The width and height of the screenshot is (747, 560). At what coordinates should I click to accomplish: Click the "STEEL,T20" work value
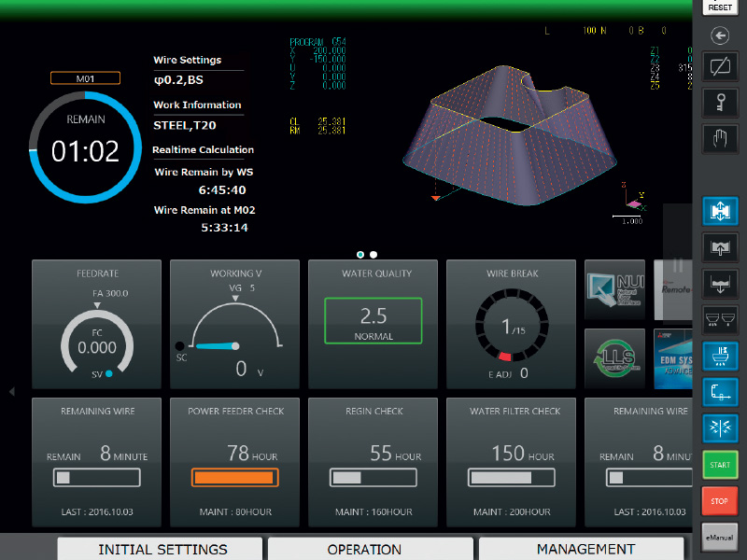coord(185,125)
